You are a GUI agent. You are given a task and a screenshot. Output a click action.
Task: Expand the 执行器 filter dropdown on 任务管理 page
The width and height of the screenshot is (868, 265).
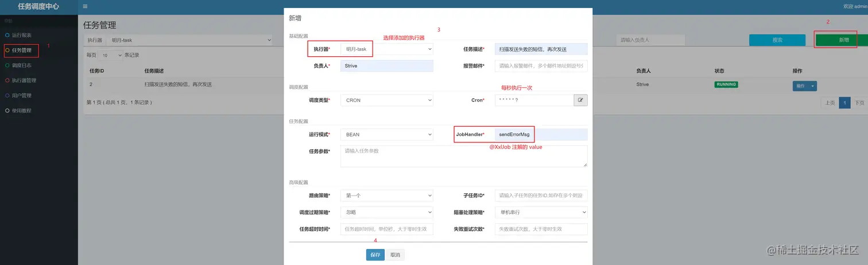click(191, 40)
